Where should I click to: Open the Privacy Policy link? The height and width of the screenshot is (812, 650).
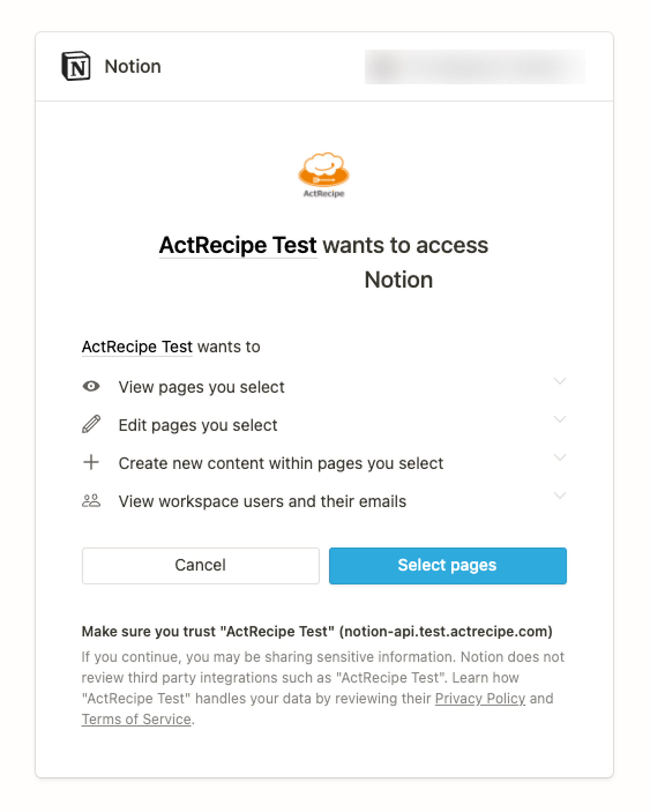(480, 699)
